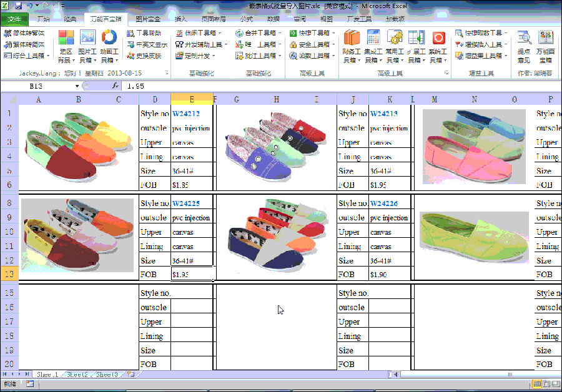Click the horizontal scrollbar at the bottom
This screenshot has width=562, height=392.
(475, 375)
